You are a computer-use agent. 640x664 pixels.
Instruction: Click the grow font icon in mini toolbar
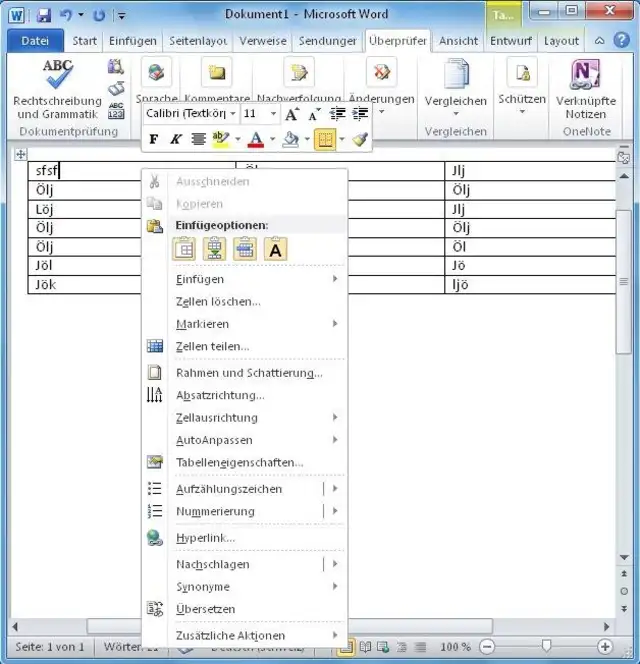click(x=292, y=114)
